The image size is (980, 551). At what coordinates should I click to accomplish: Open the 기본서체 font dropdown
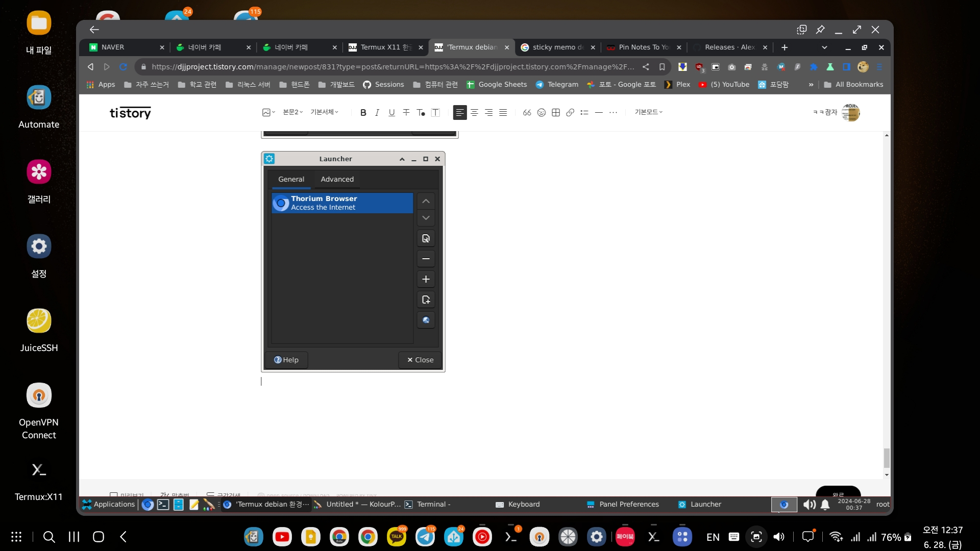(x=324, y=112)
